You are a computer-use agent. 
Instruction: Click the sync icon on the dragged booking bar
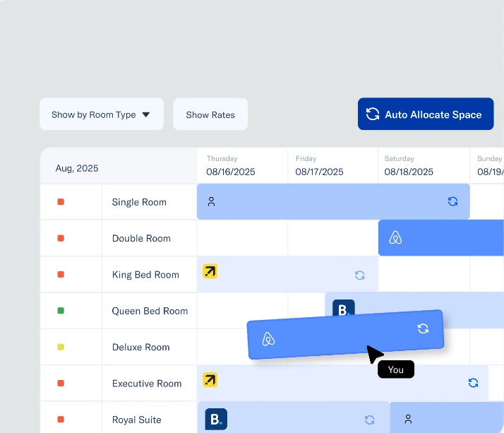point(423,328)
